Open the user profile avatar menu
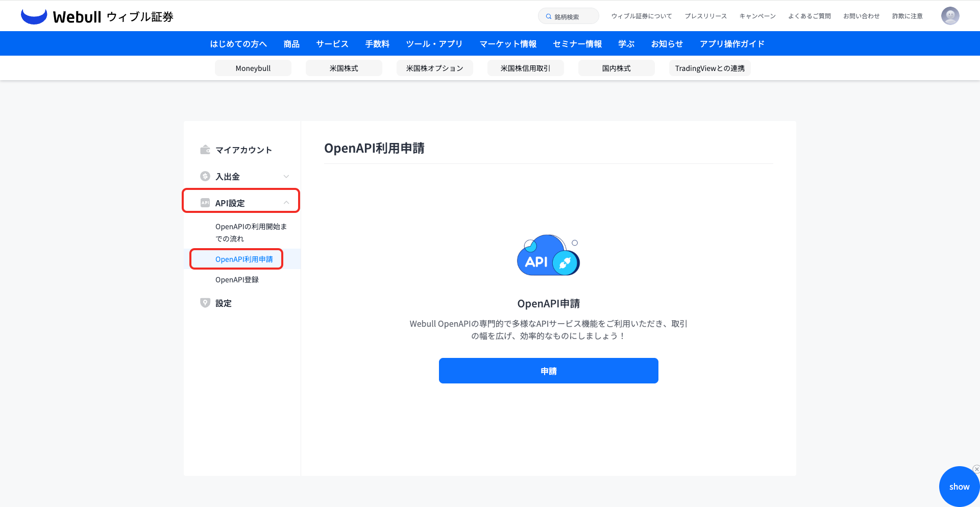Image resolution: width=980 pixels, height=507 pixels. click(x=950, y=16)
